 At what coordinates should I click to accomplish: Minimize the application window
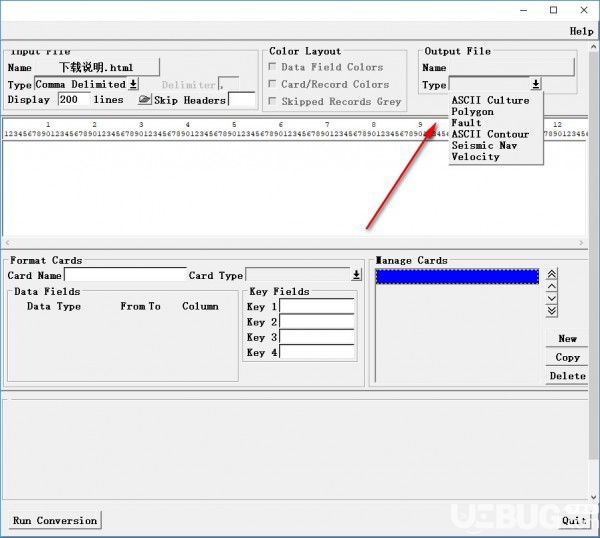tap(523, 10)
